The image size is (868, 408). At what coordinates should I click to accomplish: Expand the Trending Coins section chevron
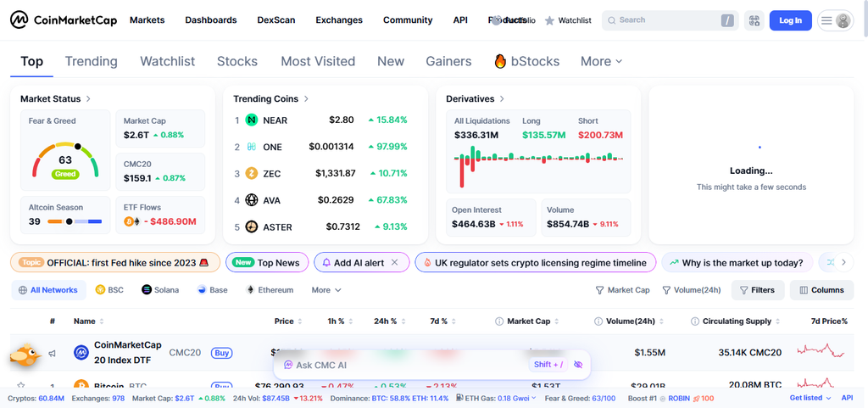(306, 98)
